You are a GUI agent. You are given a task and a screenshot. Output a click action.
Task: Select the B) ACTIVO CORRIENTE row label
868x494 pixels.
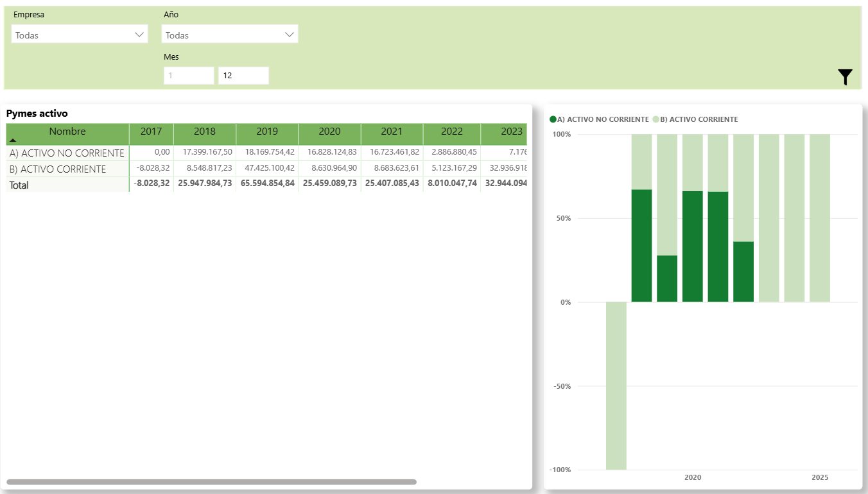tap(58, 169)
